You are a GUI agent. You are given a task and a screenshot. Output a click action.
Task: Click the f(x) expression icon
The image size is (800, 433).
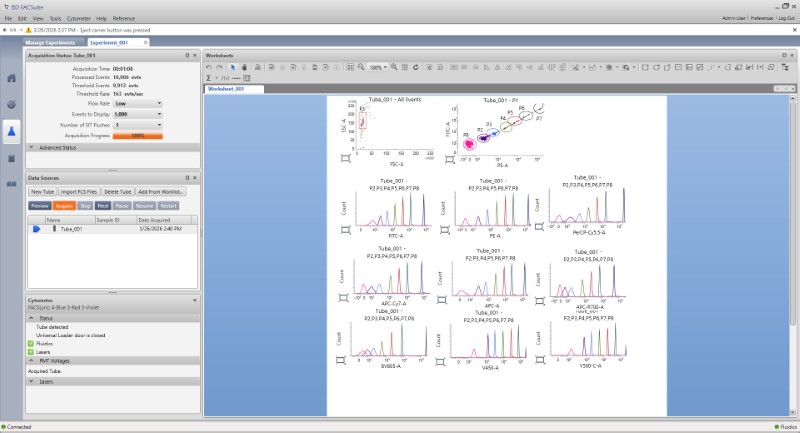pos(225,78)
